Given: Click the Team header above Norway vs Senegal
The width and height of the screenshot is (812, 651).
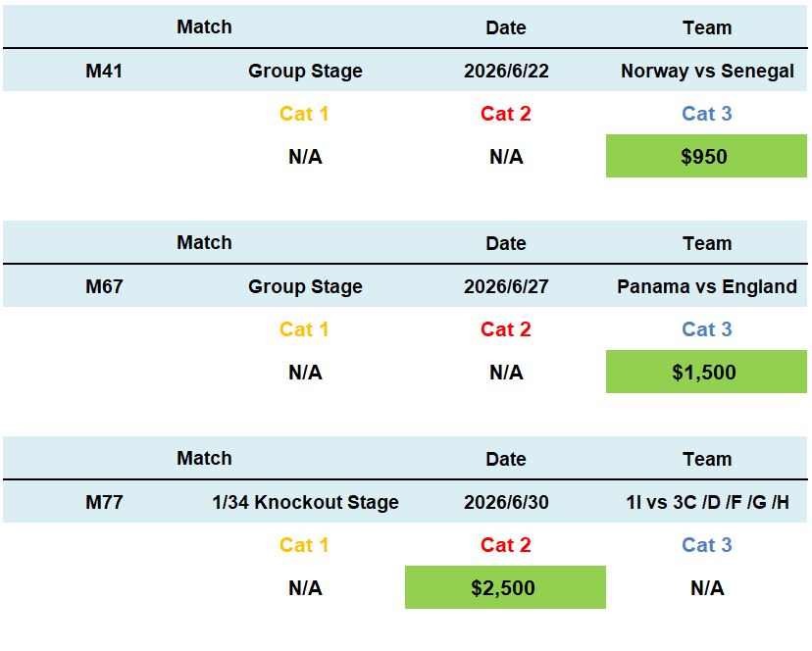Looking at the screenshot, I should click(707, 27).
